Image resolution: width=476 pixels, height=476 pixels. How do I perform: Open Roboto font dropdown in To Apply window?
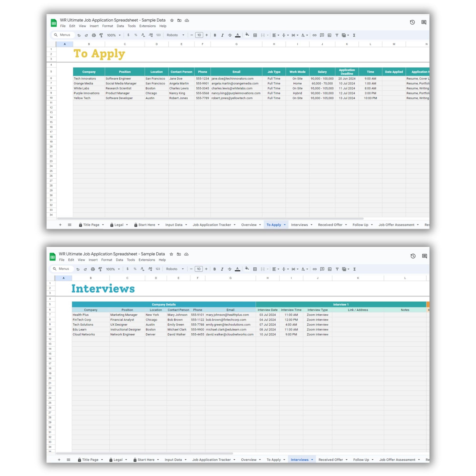175,35
